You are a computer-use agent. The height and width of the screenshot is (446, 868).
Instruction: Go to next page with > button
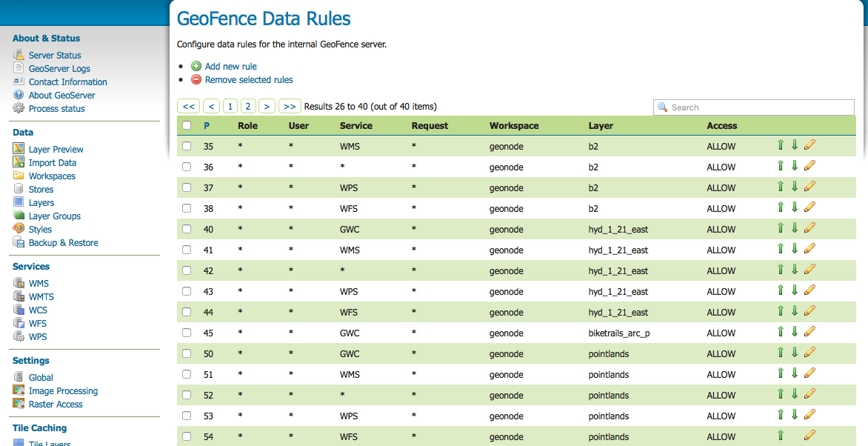(x=267, y=107)
